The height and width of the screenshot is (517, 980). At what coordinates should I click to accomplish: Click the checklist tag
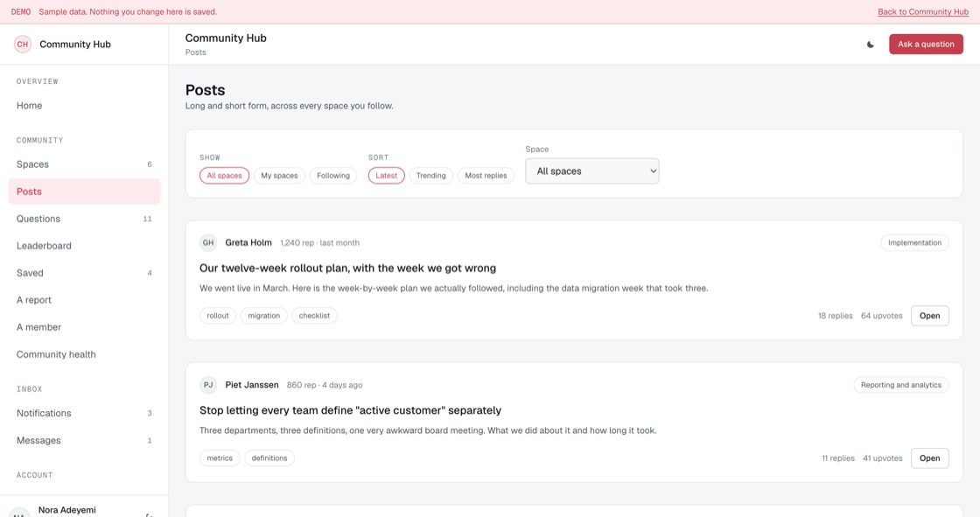314,316
